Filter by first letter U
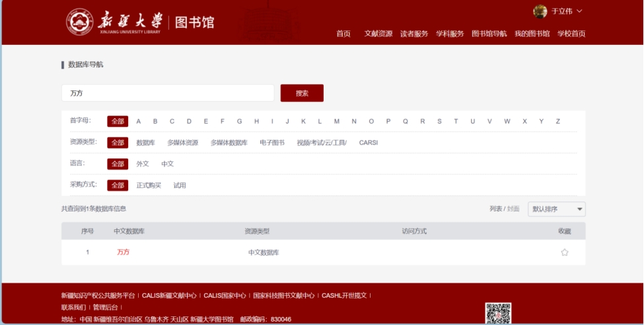This screenshot has width=644, height=325. (x=473, y=121)
